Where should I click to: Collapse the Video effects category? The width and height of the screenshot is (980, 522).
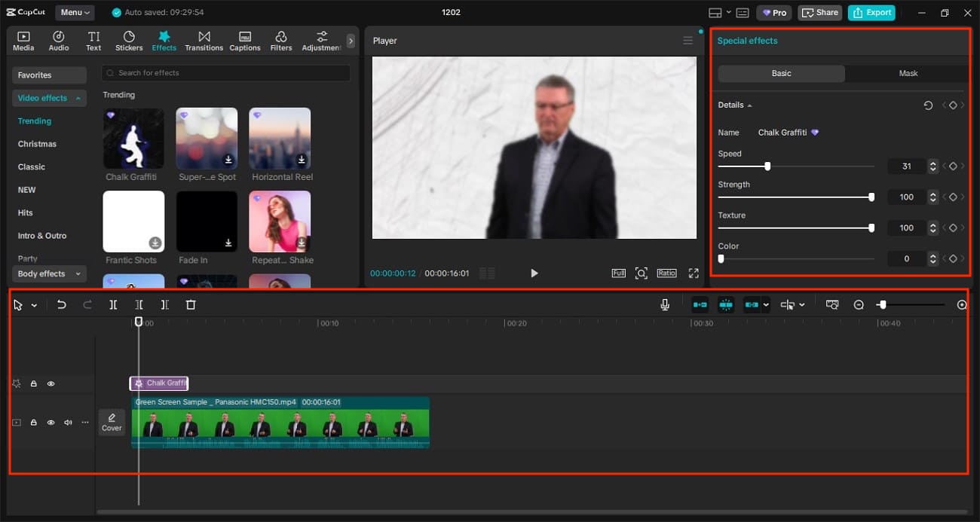[x=49, y=98]
